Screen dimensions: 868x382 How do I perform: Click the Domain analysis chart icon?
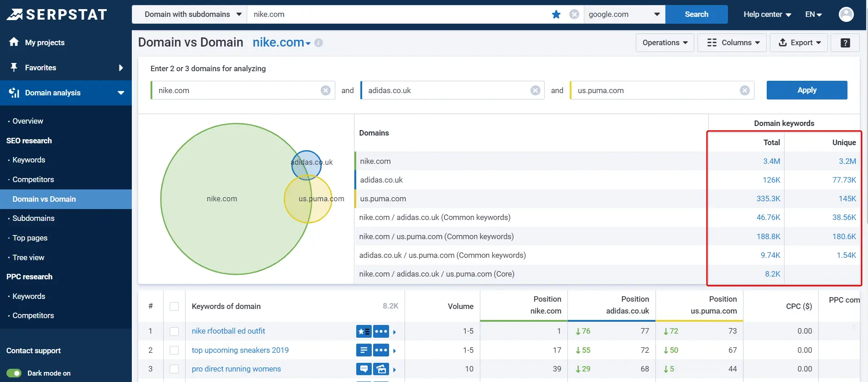[x=14, y=93]
